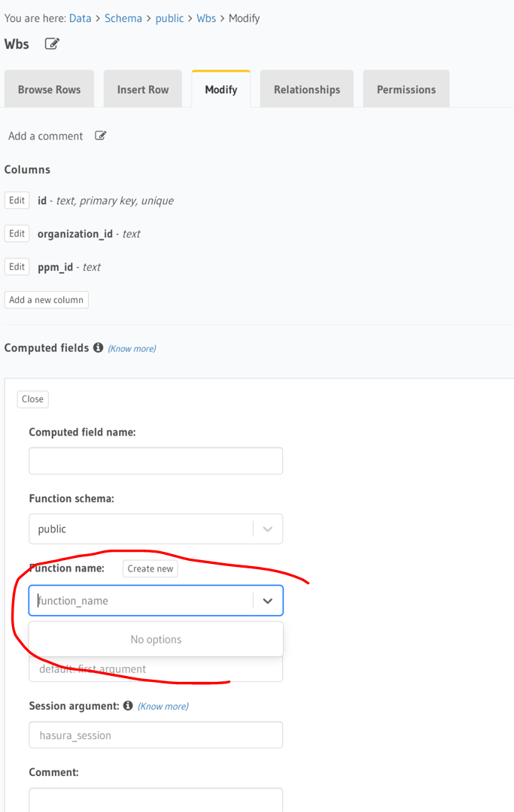Switch to the Browse Rows tab
The width and height of the screenshot is (514, 812).
[49, 89]
